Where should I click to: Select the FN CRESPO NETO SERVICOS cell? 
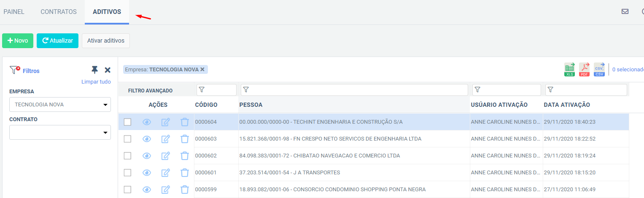click(x=354, y=139)
